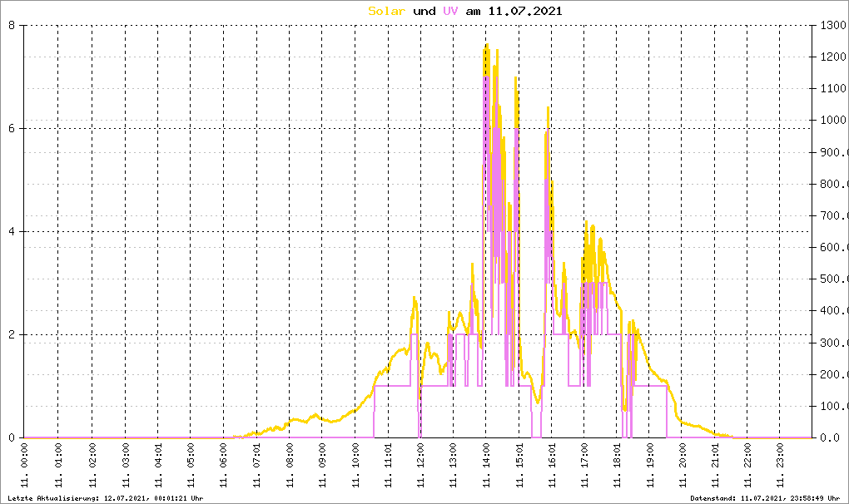The height and width of the screenshot is (504, 849).
Task: Click the time label "11. 17:00"
Action: pyautogui.click(x=584, y=465)
